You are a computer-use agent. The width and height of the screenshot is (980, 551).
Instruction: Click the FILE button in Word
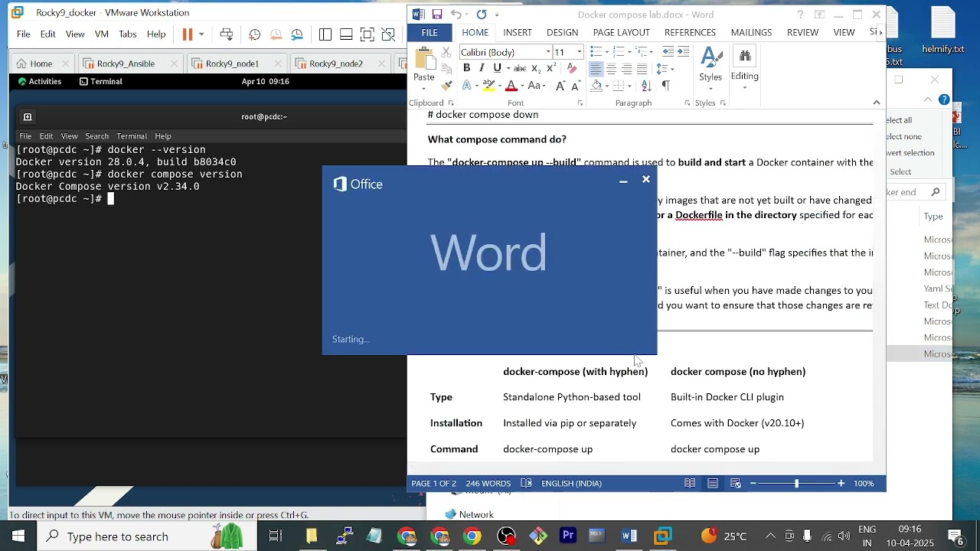pyautogui.click(x=430, y=33)
